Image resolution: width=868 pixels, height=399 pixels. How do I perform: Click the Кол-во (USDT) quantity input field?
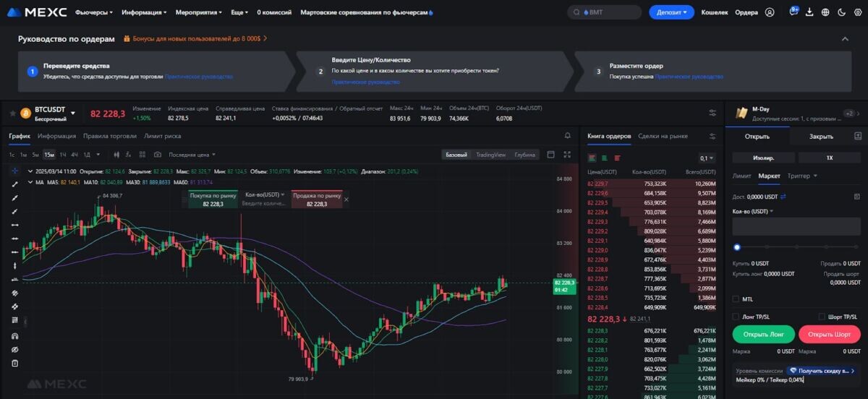coord(796,226)
